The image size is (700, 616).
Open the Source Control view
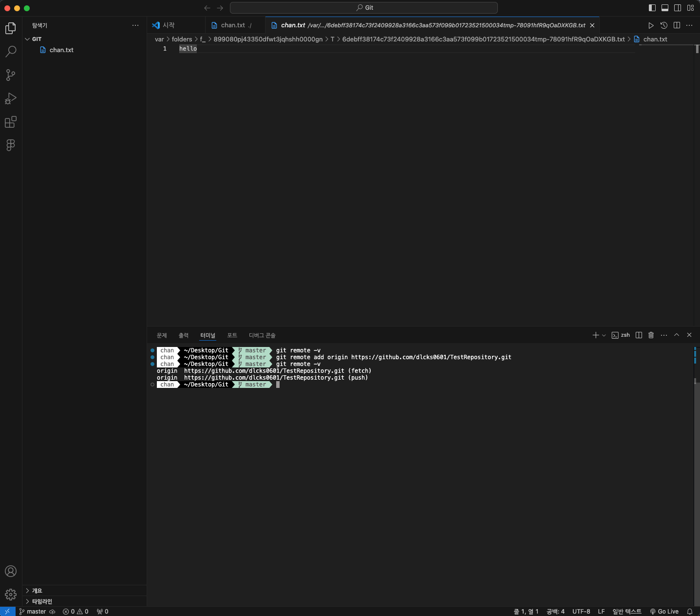pyautogui.click(x=11, y=75)
